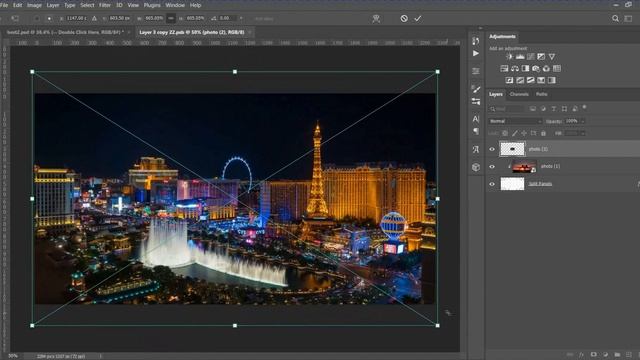
Task: Open the Filter menu
Action: pos(105,5)
